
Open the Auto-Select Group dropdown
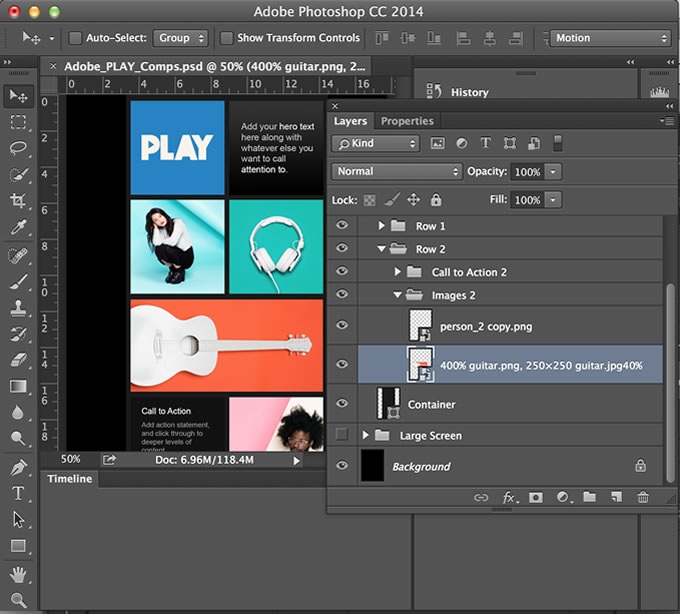tap(180, 38)
